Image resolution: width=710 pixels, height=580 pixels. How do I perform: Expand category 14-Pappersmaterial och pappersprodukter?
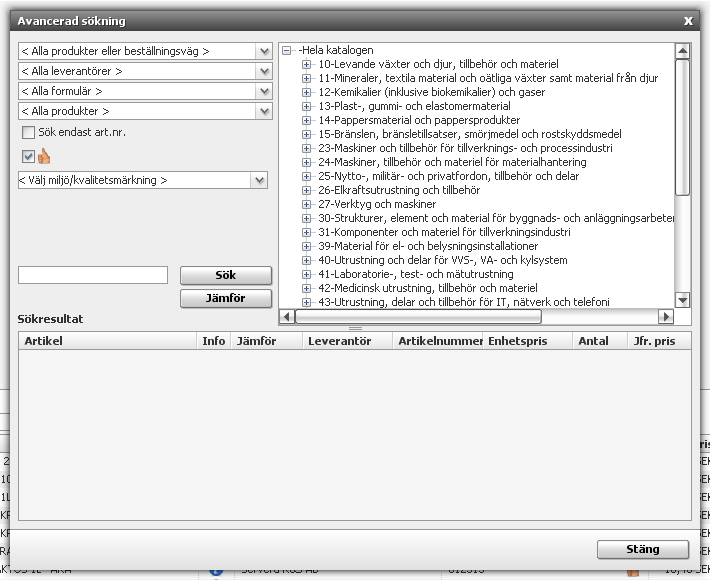click(x=307, y=120)
